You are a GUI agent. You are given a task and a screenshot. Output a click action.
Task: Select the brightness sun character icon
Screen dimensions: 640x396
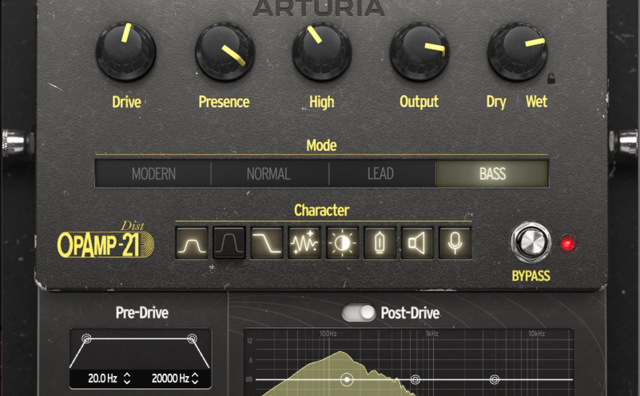click(x=342, y=243)
